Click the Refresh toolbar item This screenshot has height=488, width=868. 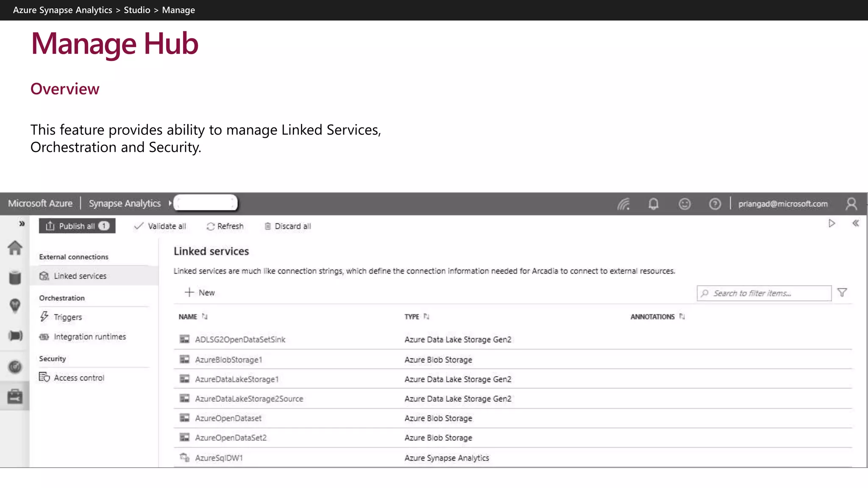225,226
